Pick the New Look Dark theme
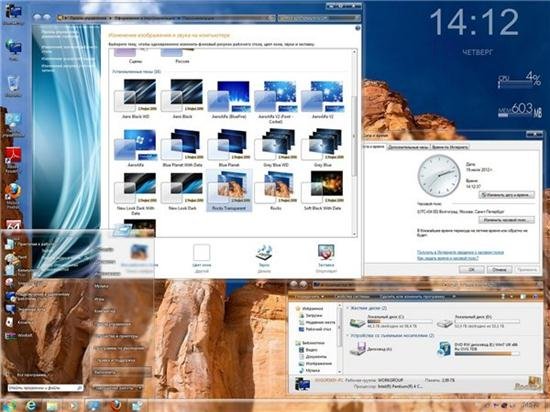Viewport: 550px width, 412px height. [x=182, y=191]
